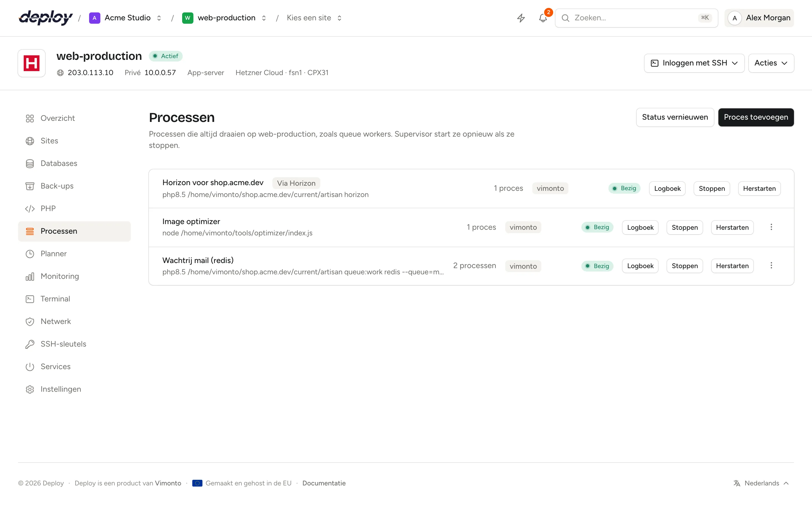The width and height of the screenshot is (812, 508).
Task: Select the Processen sidebar item
Action: point(74,231)
